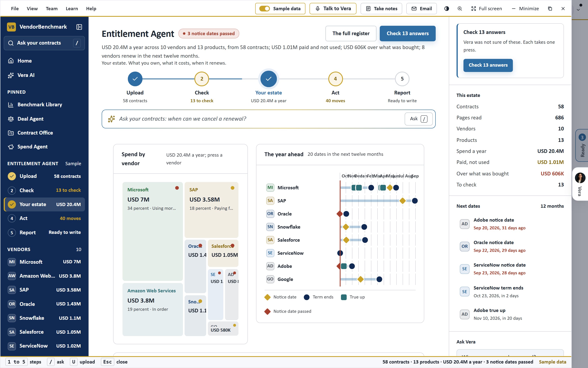Expand the chevron at top right corner

click(x=578, y=10)
